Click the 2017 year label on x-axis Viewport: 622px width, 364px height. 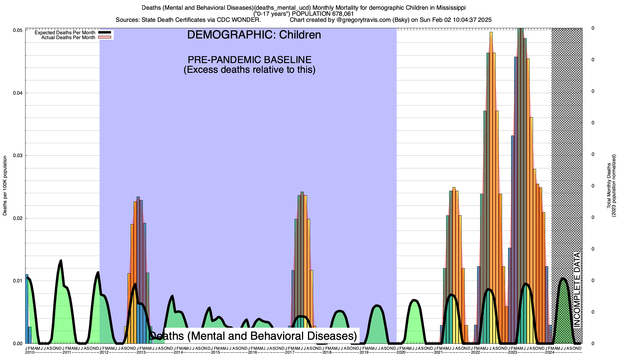pos(290,352)
